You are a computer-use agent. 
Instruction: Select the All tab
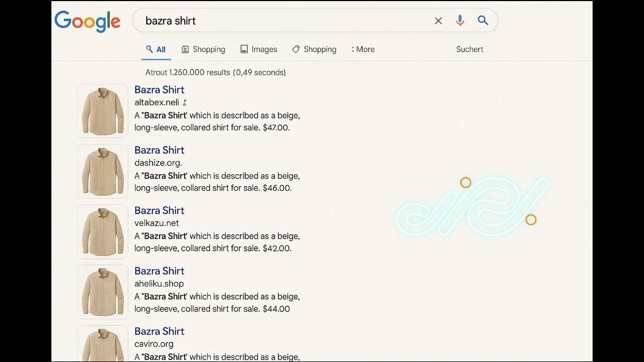click(156, 49)
